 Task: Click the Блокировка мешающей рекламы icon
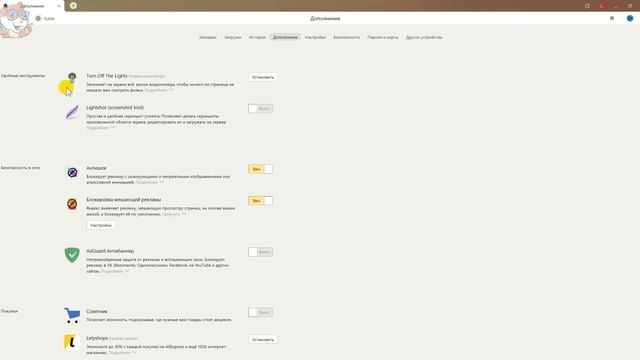coord(72,204)
